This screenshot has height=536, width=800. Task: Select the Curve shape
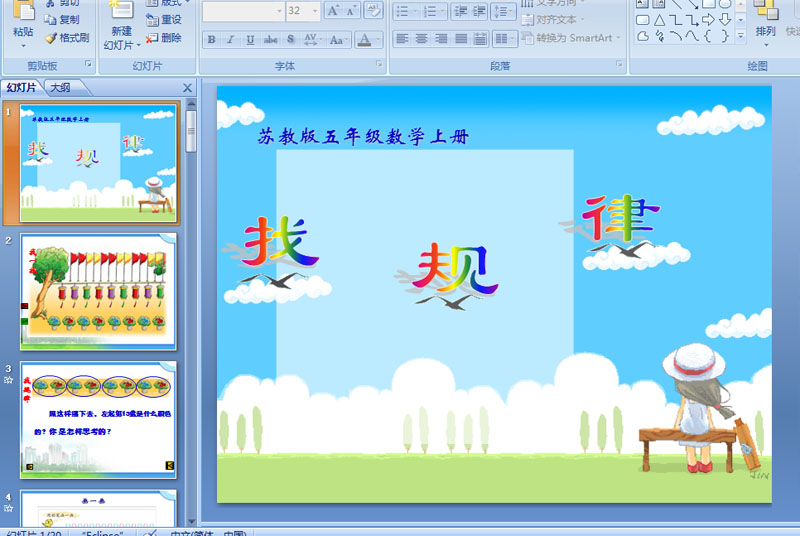pyautogui.click(x=692, y=36)
